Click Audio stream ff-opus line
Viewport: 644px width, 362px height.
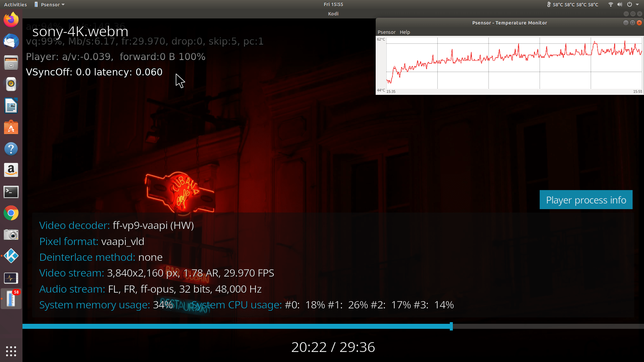150,289
